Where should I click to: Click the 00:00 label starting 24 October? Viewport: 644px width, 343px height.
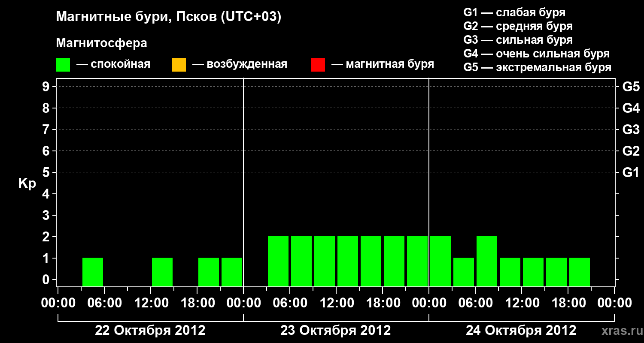428,303
